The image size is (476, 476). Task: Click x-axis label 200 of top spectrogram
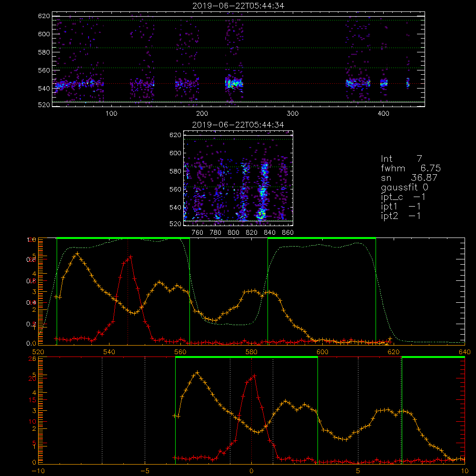click(202, 114)
